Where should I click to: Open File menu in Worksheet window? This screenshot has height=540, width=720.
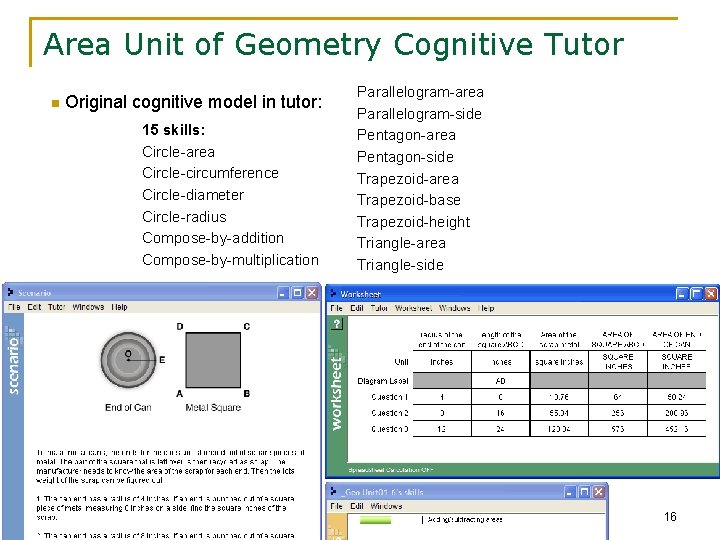[337, 308]
